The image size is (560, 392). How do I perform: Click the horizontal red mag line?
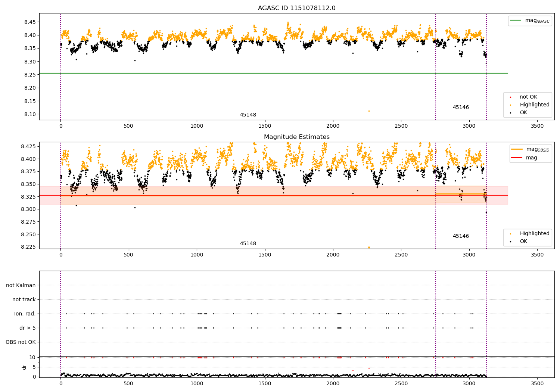[273, 195]
